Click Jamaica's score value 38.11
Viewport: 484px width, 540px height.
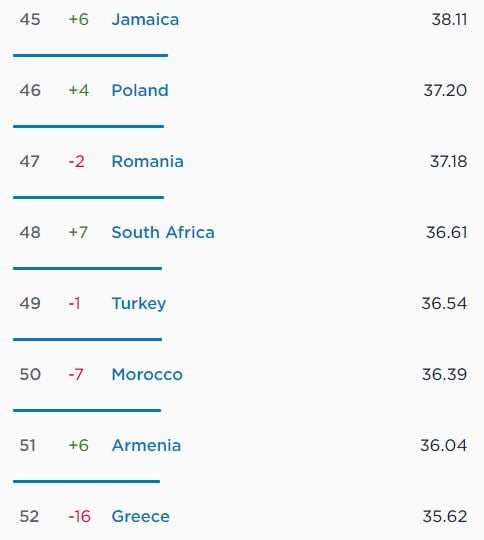[449, 20]
